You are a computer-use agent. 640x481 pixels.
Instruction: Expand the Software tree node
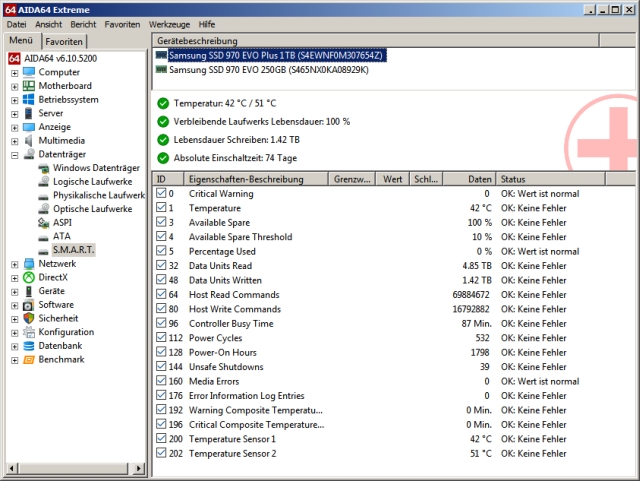pyautogui.click(x=15, y=306)
